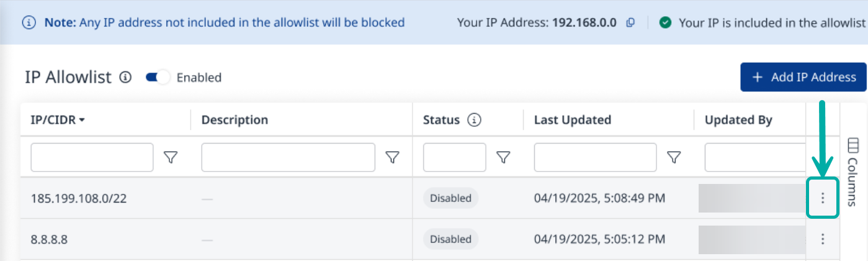
Task: Click the Add IP Address button
Action: 803,77
